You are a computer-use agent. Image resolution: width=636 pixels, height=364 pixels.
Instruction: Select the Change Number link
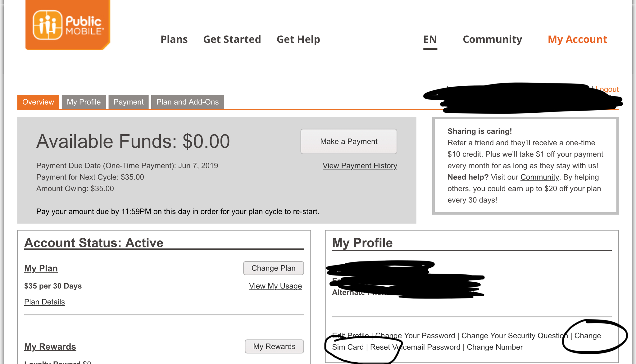(x=495, y=347)
